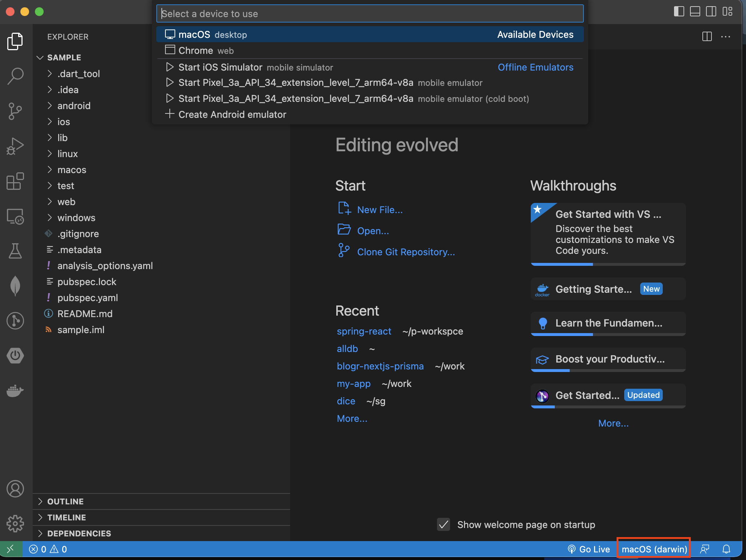Viewport: 746px width, 560px height.
Task: Expand the lib folder
Action: pyautogui.click(x=62, y=138)
